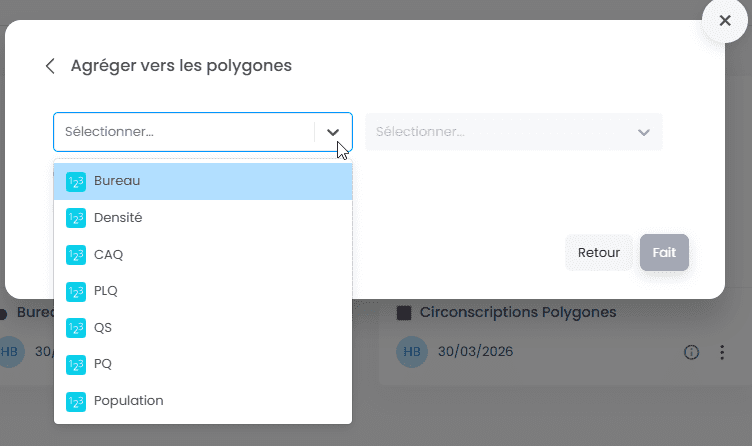
Task: Click the numeric type icon beside QS
Action: click(x=76, y=328)
